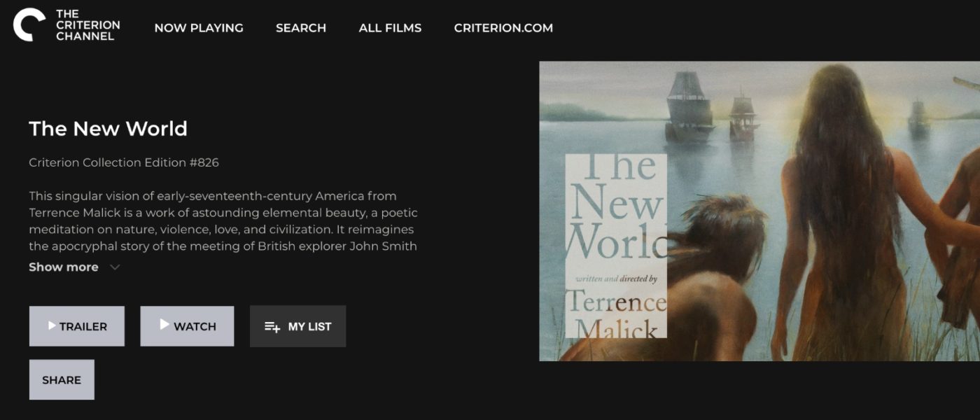Image resolution: width=980 pixels, height=420 pixels.
Task: Visit the Criterion.com link
Action: (x=503, y=28)
